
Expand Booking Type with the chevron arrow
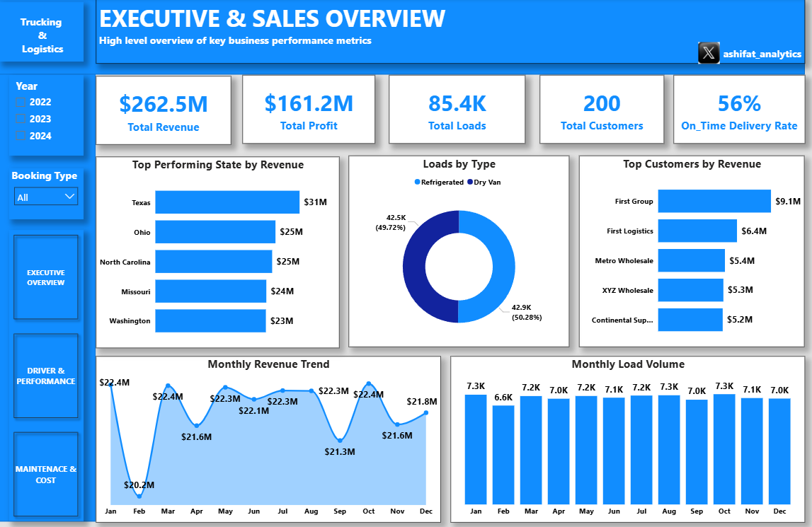click(x=69, y=196)
